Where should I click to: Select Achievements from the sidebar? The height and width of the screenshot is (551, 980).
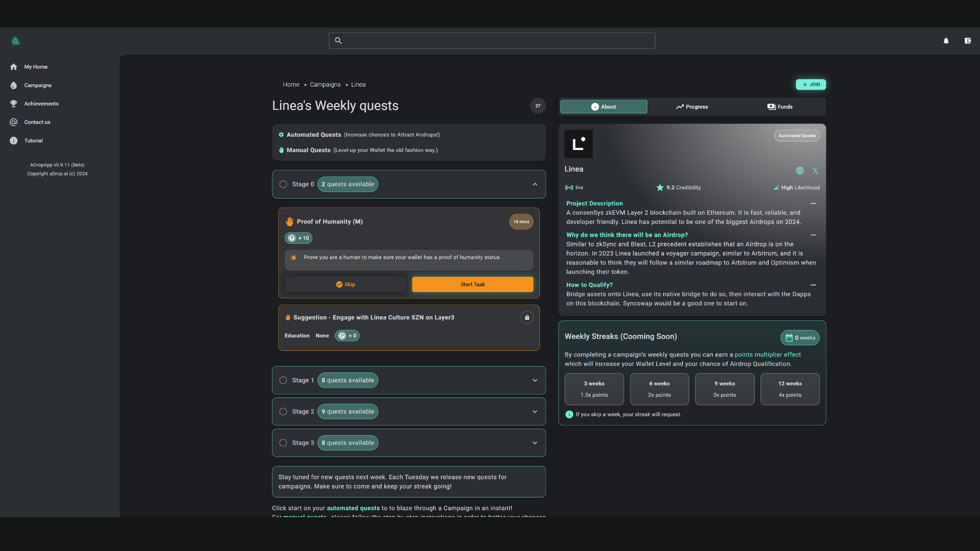click(41, 104)
